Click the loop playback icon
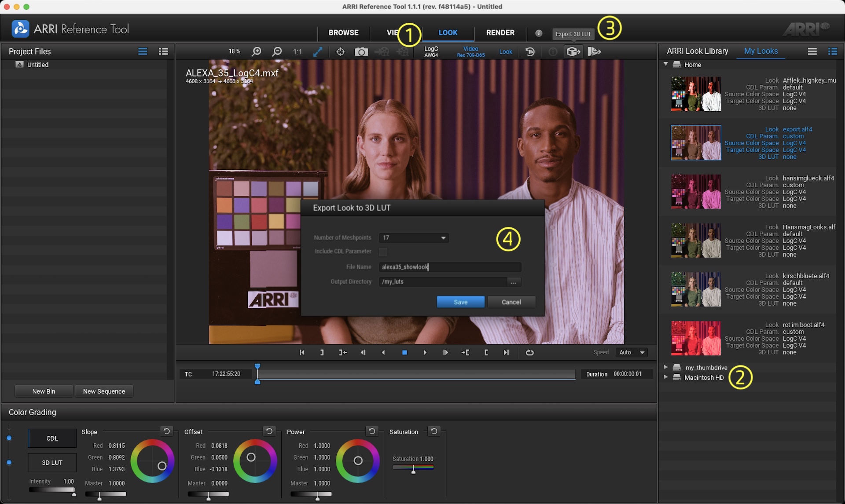This screenshot has width=845, height=504. click(x=529, y=353)
